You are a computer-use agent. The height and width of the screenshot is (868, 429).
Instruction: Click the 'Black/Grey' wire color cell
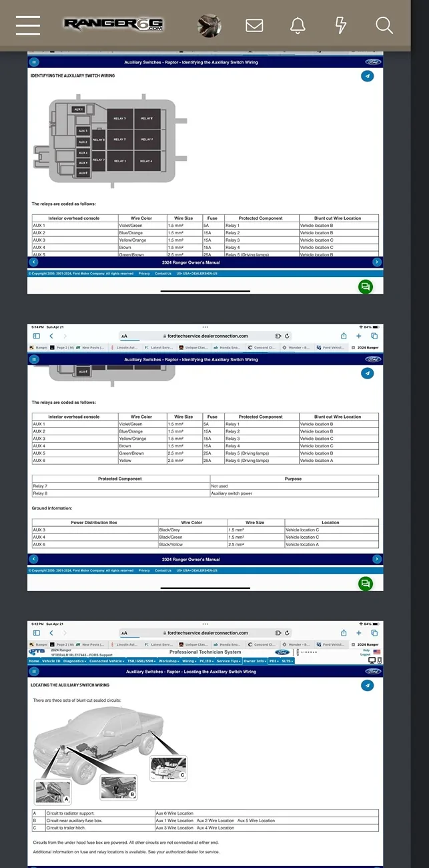click(192, 530)
